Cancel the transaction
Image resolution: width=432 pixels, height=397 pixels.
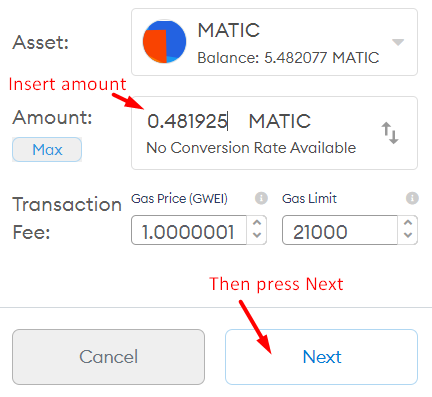[x=108, y=357]
